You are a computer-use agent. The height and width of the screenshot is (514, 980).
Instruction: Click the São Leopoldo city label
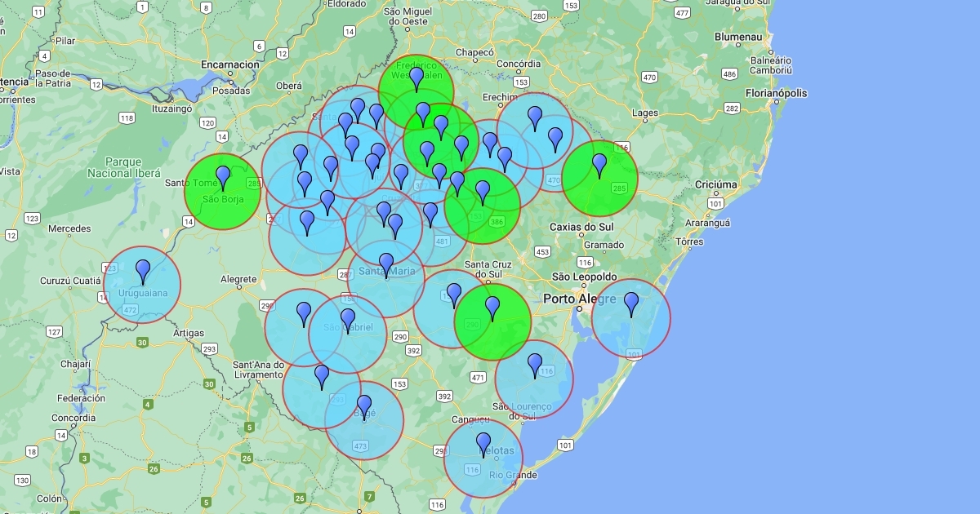click(x=585, y=277)
